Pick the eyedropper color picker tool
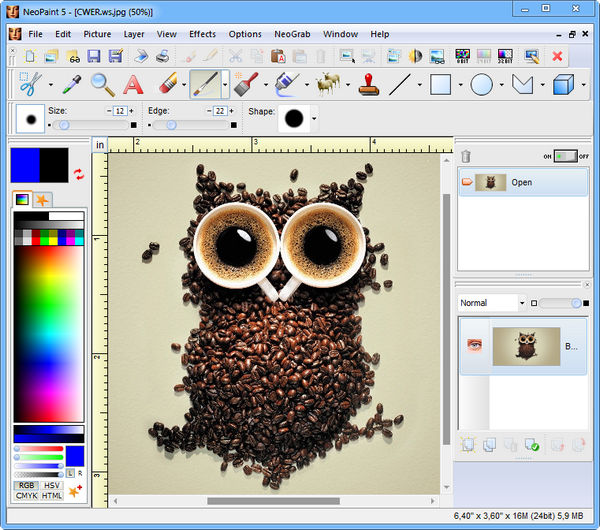The height and width of the screenshot is (530, 600). coord(71,85)
